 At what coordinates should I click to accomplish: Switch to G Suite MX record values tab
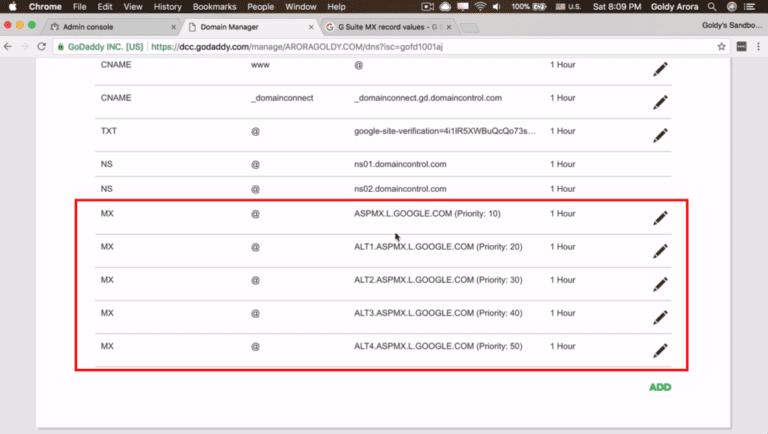tap(387, 27)
